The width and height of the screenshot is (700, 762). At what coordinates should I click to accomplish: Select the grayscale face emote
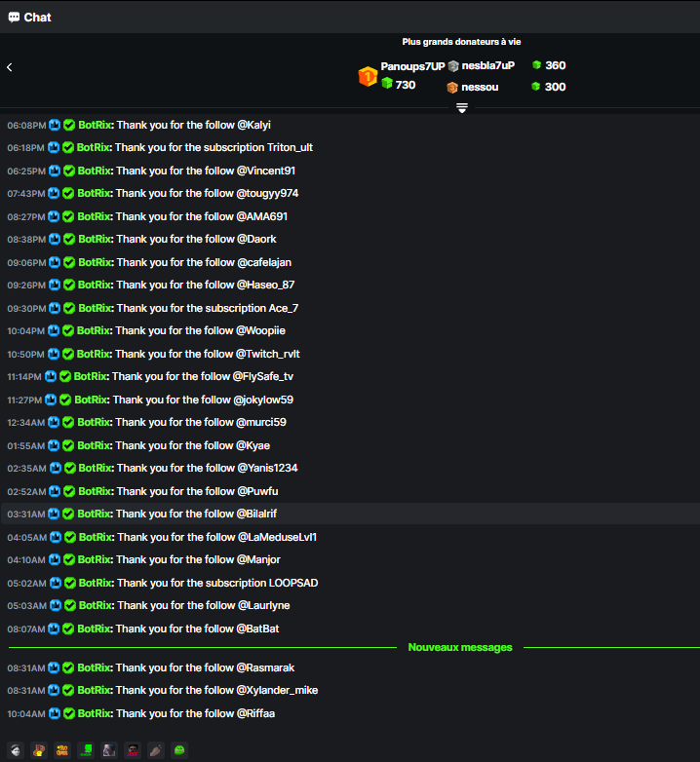[x=16, y=750]
